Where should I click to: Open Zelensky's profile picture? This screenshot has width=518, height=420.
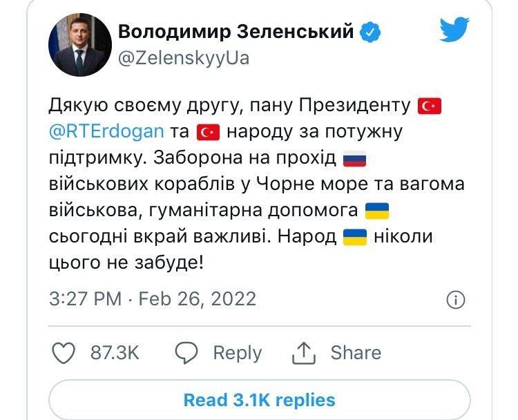(x=80, y=45)
